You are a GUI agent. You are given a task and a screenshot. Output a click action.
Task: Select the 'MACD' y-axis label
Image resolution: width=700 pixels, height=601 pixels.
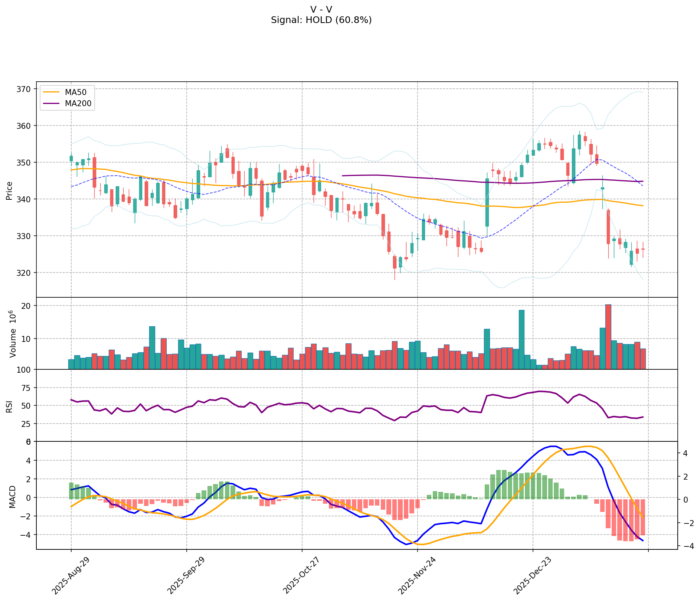(12, 496)
